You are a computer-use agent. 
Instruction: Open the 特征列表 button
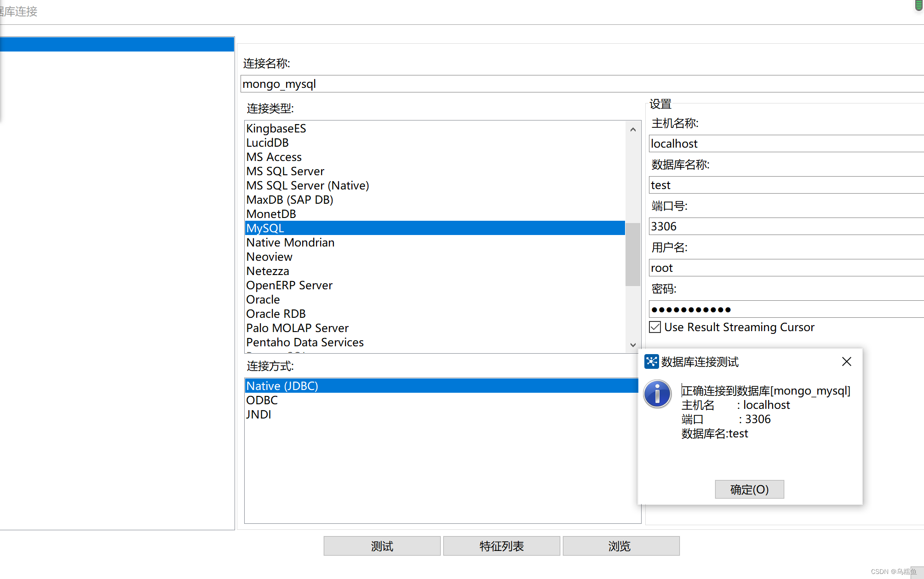(501, 546)
